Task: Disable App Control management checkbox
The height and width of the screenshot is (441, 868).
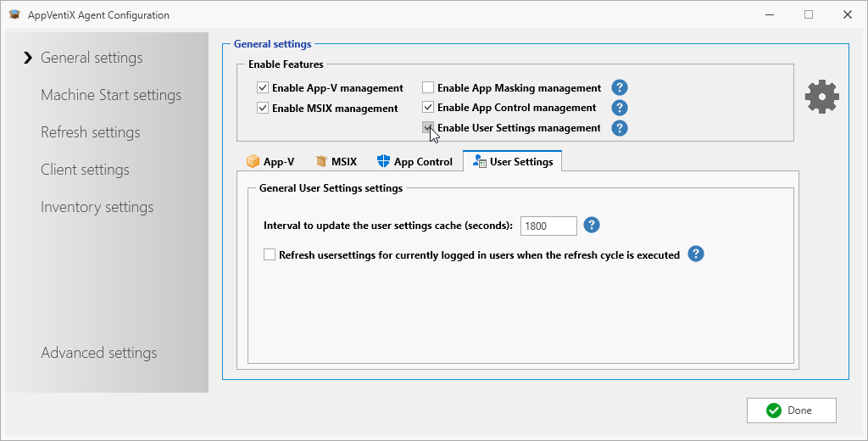Action: tap(428, 108)
